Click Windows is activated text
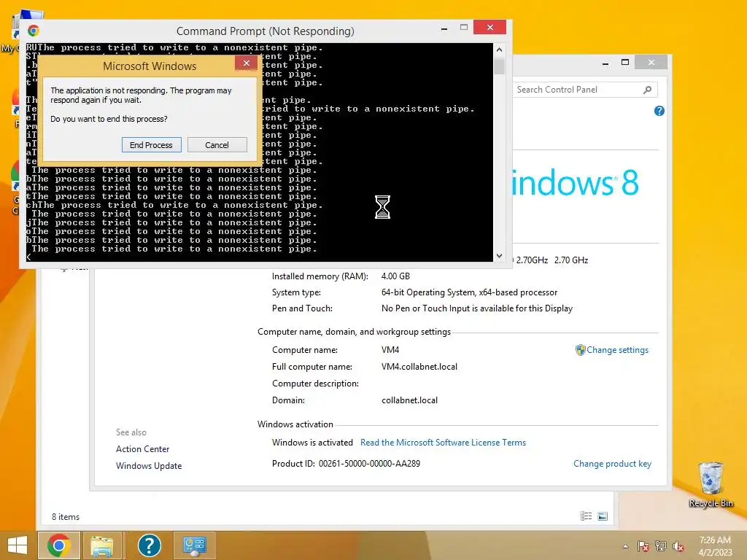The width and height of the screenshot is (747, 560). click(x=312, y=443)
